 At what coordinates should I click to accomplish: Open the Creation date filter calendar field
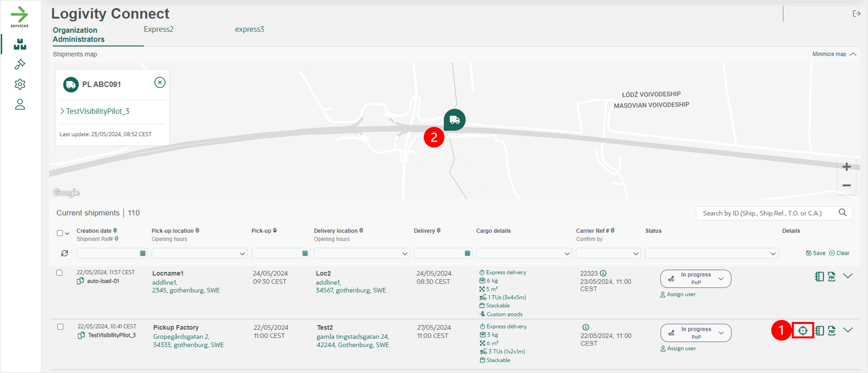pos(112,253)
